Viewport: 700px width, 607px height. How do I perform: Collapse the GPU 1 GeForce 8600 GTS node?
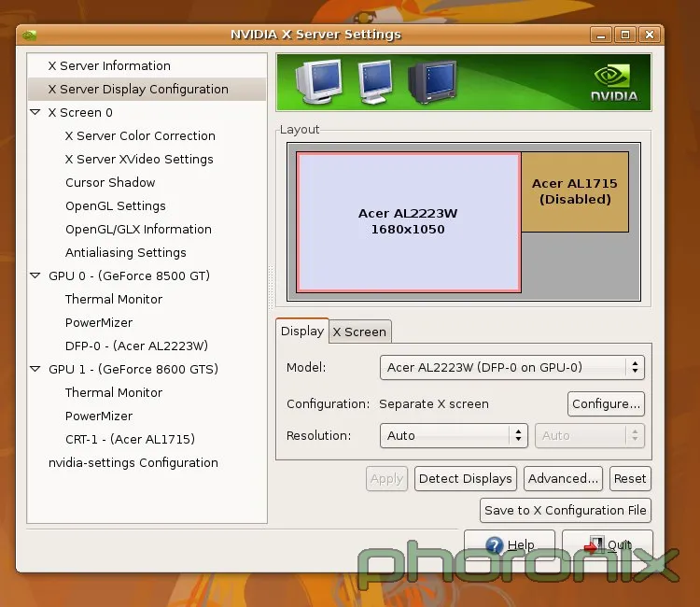coord(35,369)
